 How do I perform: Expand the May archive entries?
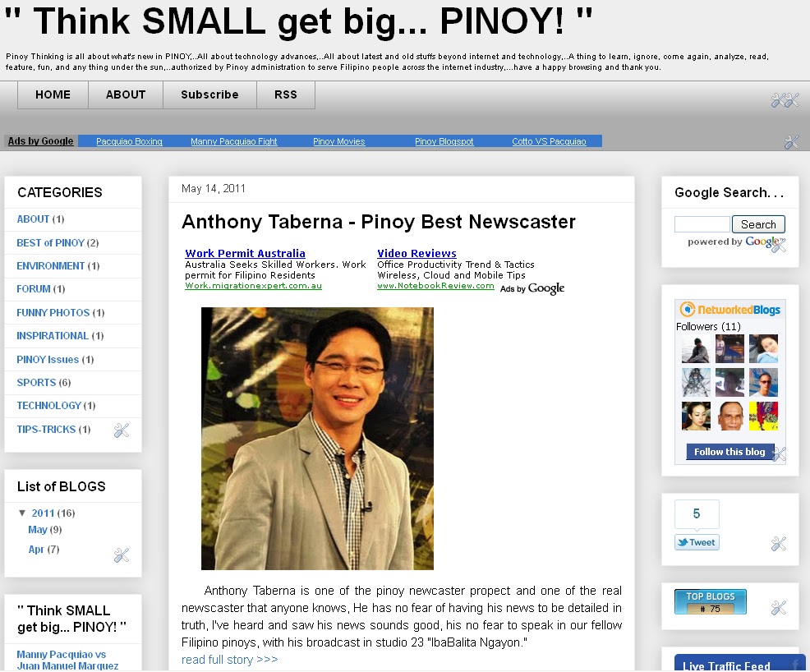click(x=38, y=530)
